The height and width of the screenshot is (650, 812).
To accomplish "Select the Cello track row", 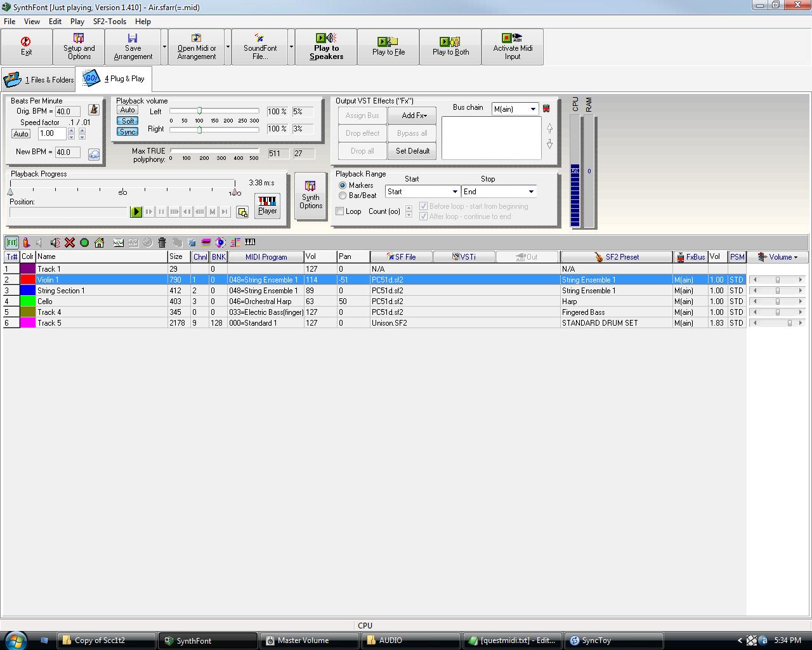I will tap(375, 302).
